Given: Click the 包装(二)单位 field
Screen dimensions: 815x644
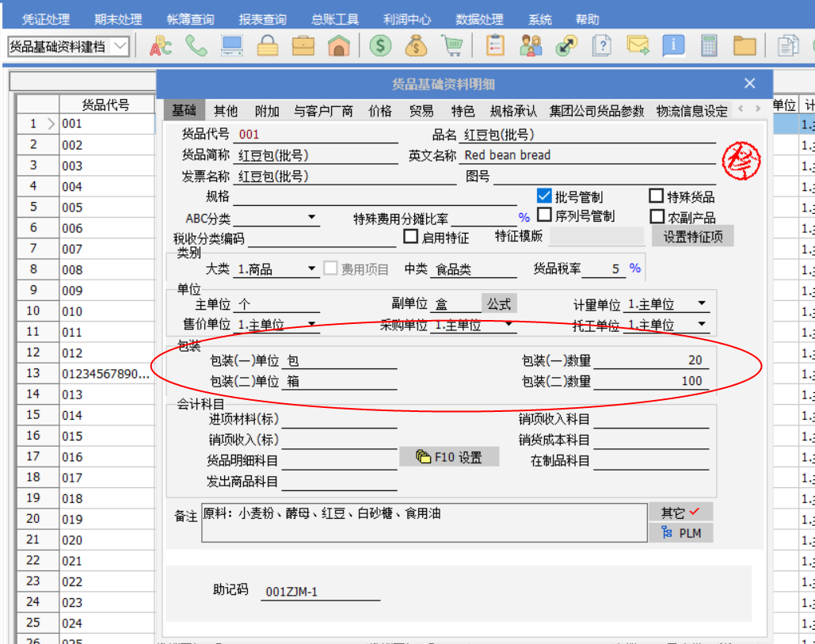Looking at the screenshot, I should click(340, 382).
